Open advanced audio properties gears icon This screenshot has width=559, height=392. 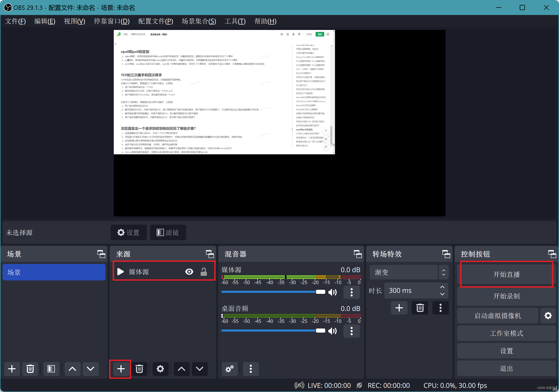pos(230,369)
